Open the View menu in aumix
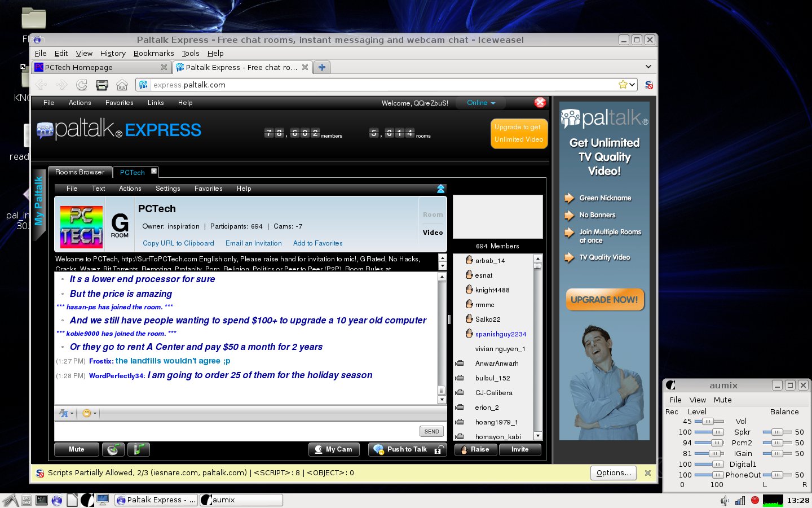This screenshot has height=508, width=812. click(x=698, y=400)
